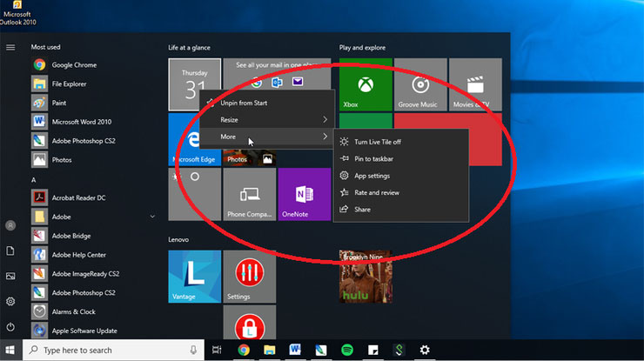Open the sticky note app on taskbar
Viewport: 644px width, 361px height.
(373, 350)
